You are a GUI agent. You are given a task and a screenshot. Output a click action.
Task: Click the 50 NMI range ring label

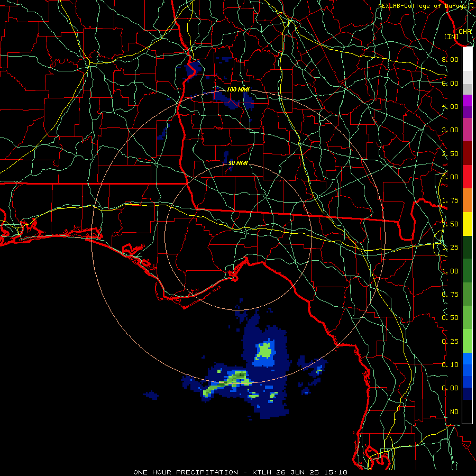(x=237, y=163)
